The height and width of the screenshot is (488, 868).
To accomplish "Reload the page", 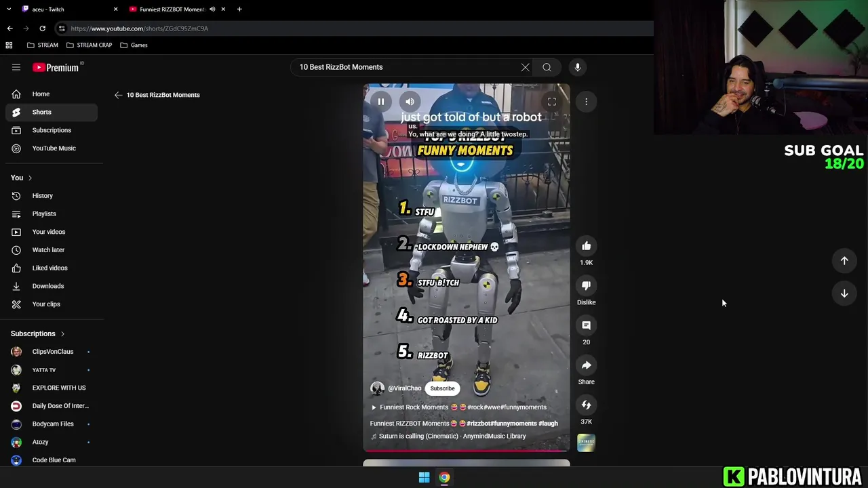I will click(42, 28).
